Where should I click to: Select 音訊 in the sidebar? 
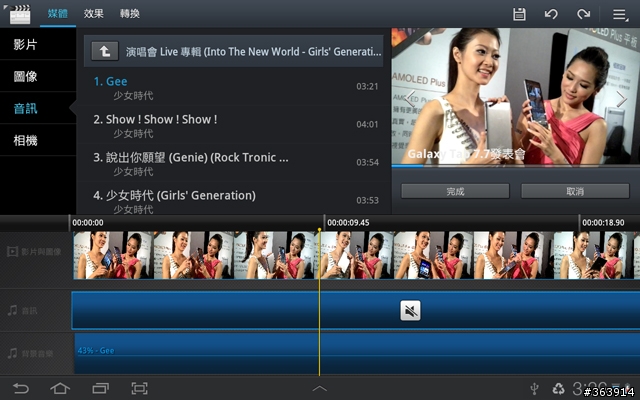tap(38, 108)
